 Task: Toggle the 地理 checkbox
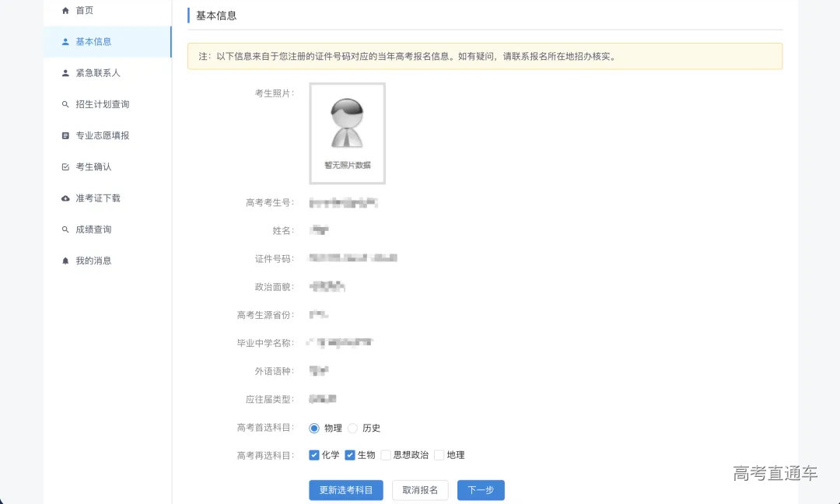(439, 454)
